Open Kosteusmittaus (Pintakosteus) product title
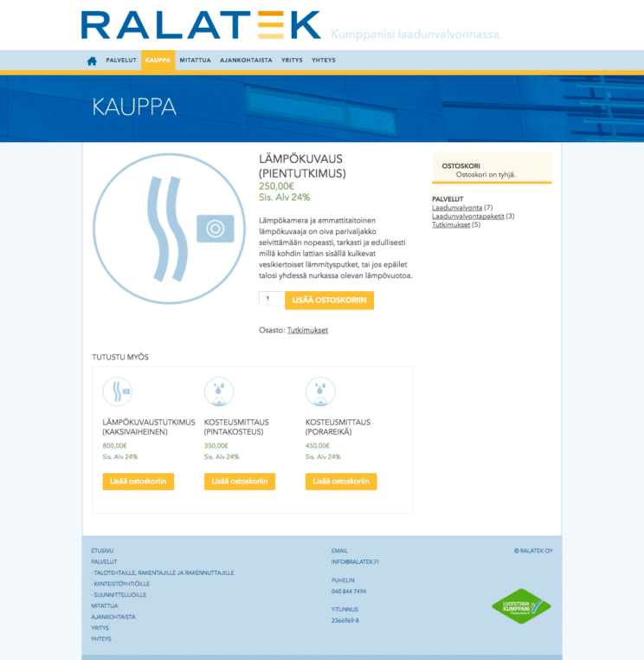Screen dimensions: 644x660 pyautogui.click(x=236, y=427)
